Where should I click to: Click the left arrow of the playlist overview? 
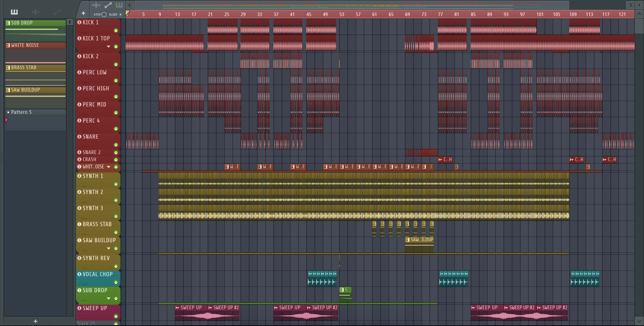129,5
